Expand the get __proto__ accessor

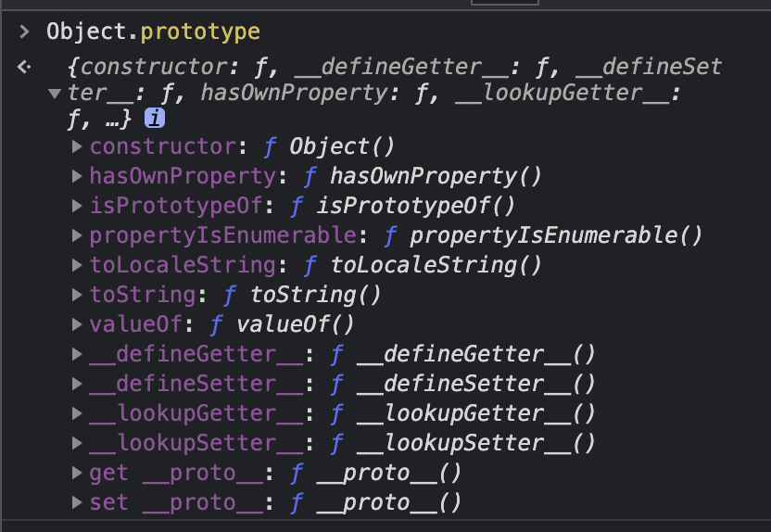pos(78,474)
